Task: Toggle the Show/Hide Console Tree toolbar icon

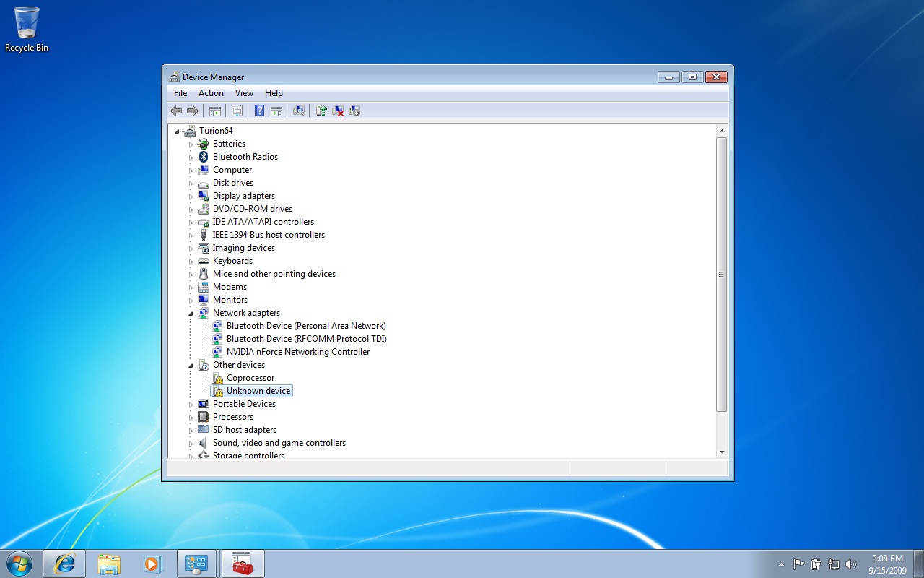Action: tap(215, 111)
